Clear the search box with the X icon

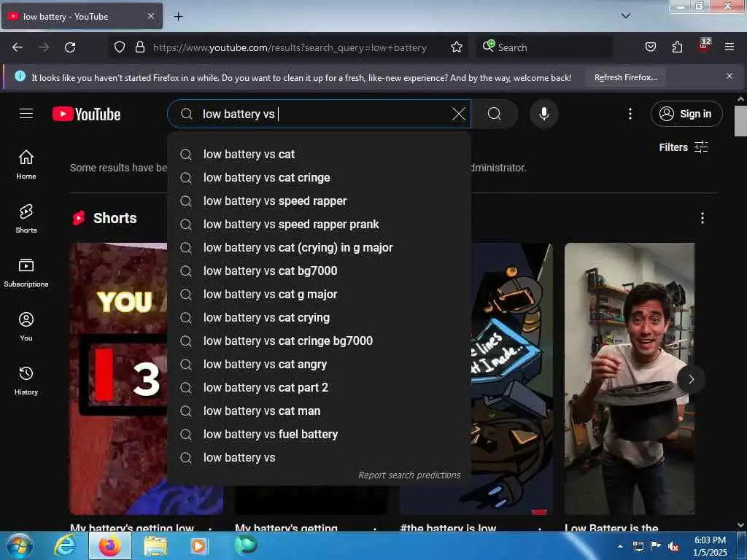coord(458,114)
